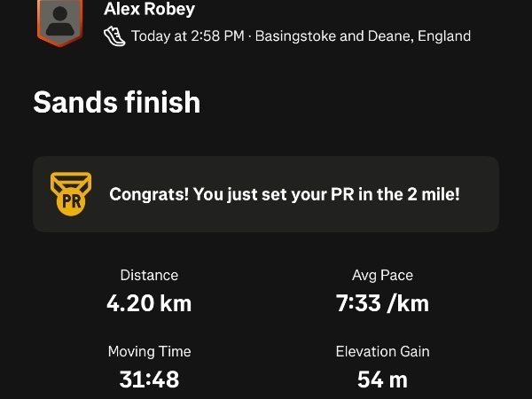
Task: Tap the 'km' unit beside 4.20
Action: tap(176, 303)
